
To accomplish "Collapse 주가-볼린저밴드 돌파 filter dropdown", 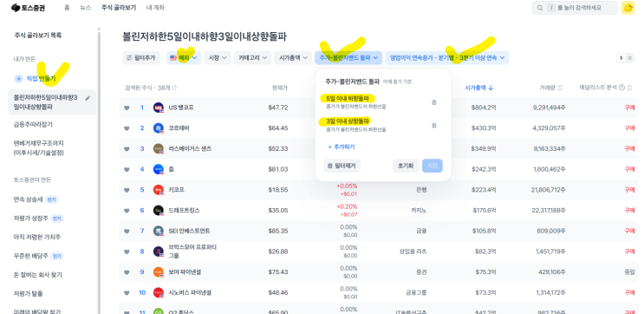I will pos(348,58).
